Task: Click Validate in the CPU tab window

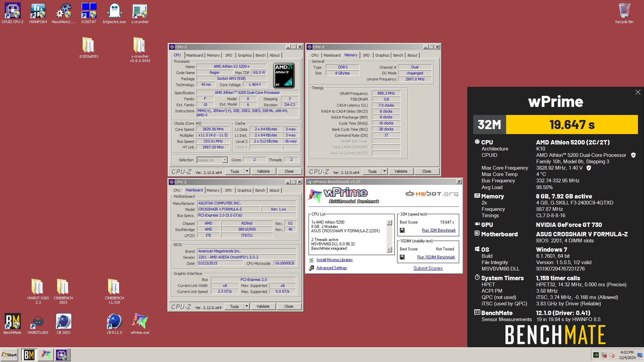Action: (x=263, y=171)
